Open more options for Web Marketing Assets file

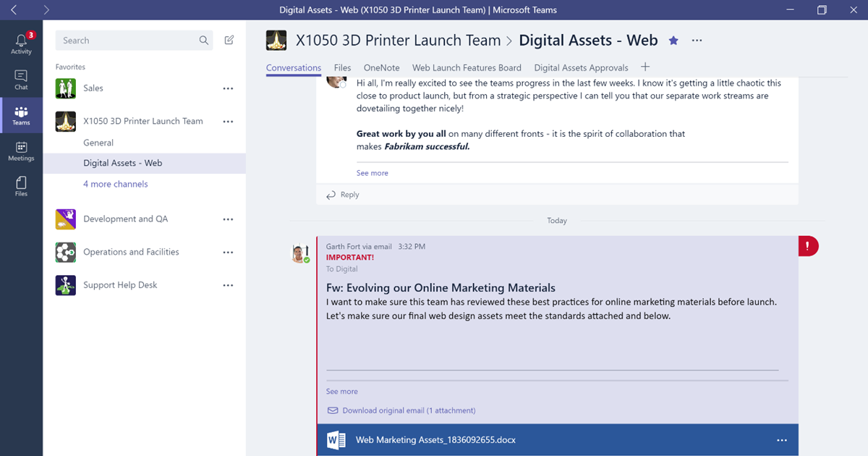[x=781, y=440]
